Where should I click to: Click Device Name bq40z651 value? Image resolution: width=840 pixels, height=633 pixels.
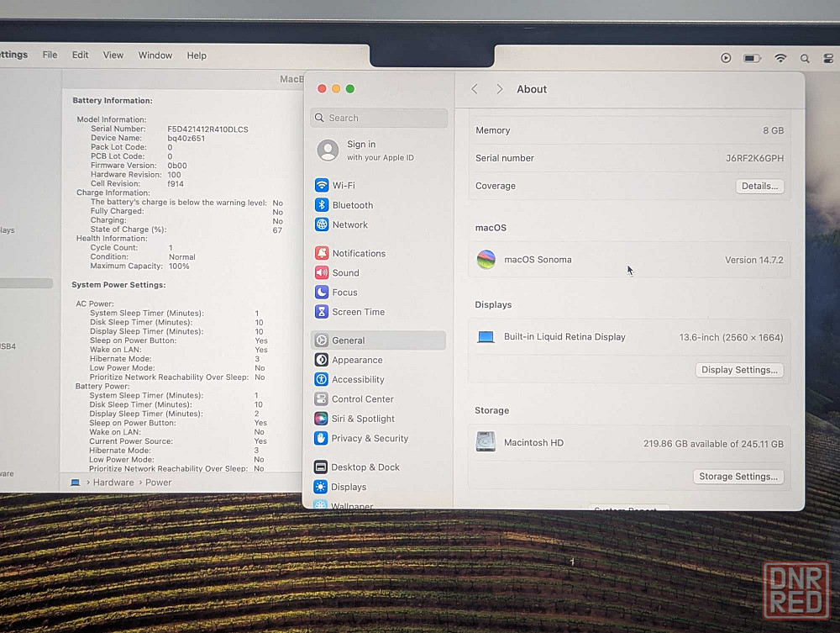click(186, 138)
